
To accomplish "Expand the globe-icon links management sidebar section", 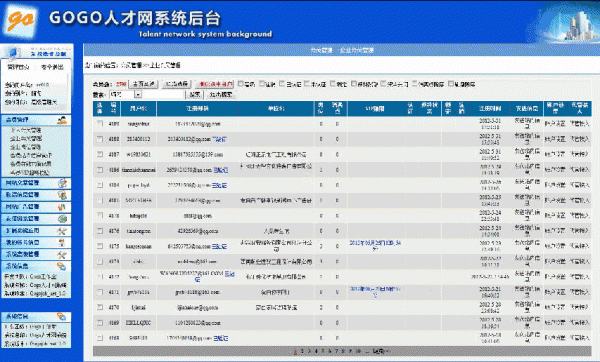I will 36,219.
